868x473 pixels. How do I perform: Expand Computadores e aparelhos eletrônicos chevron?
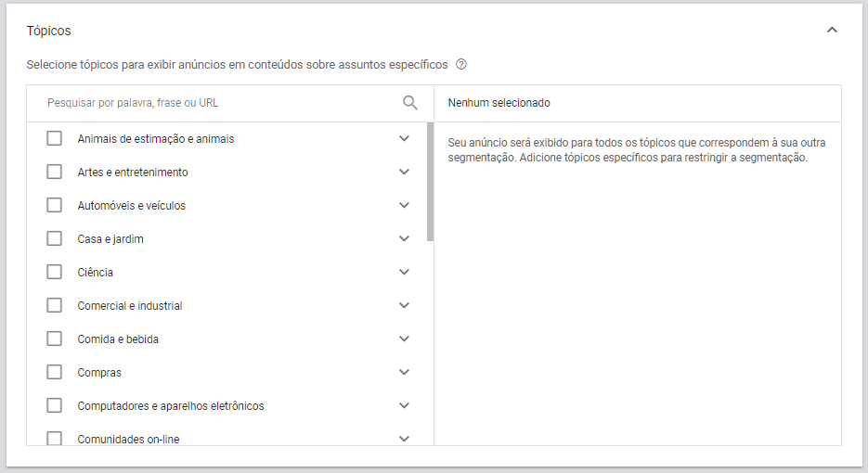[404, 405]
